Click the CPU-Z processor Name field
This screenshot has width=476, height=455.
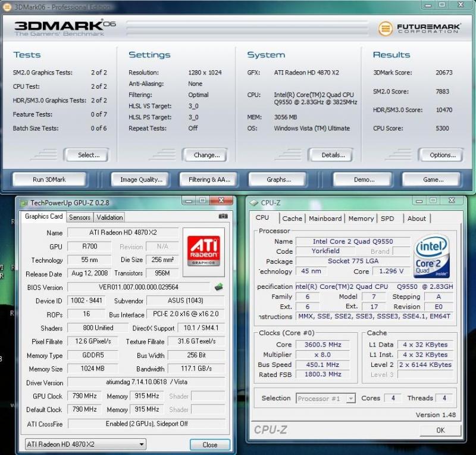[x=353, y=241]
